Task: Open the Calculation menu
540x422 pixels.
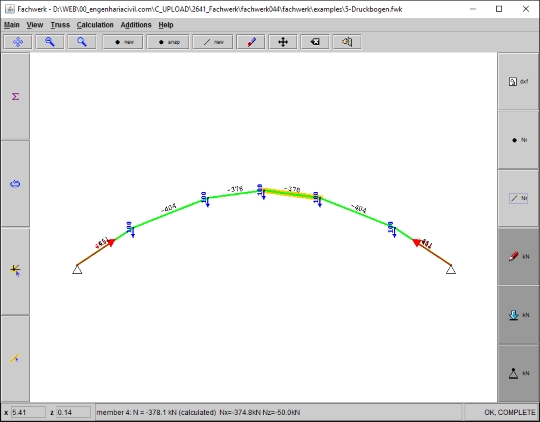Action: coord(95,25)
